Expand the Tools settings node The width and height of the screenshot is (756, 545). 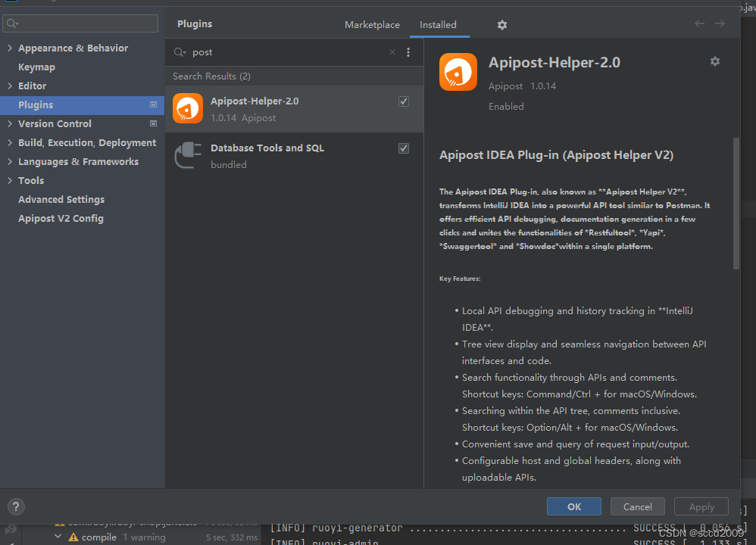coord(10,180)
